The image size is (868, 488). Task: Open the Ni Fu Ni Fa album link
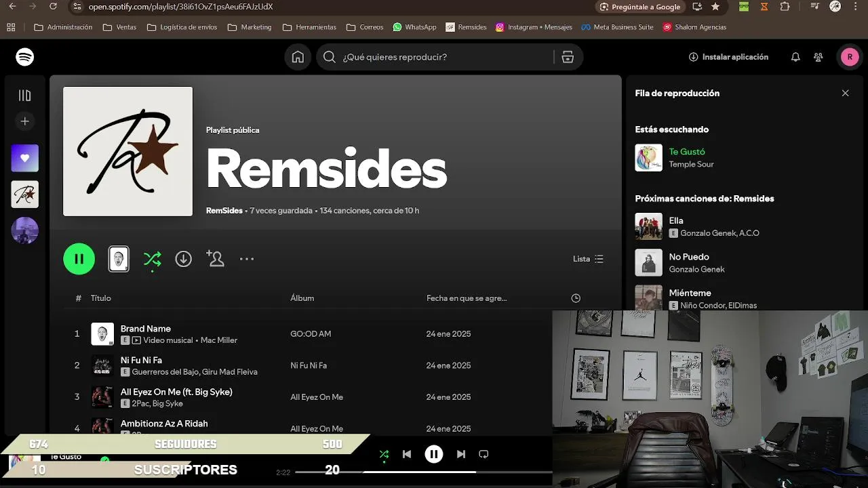309,365
